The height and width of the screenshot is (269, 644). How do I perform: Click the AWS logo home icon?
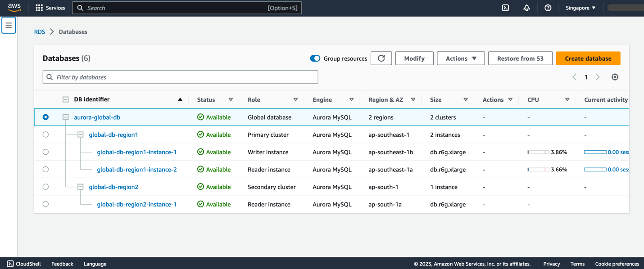pos(14,7)
